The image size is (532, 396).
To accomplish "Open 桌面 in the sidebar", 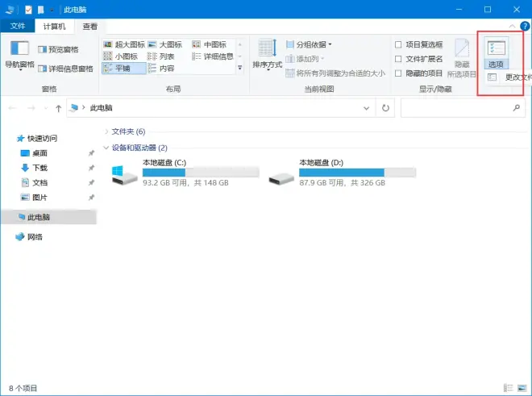I will 34,153.
